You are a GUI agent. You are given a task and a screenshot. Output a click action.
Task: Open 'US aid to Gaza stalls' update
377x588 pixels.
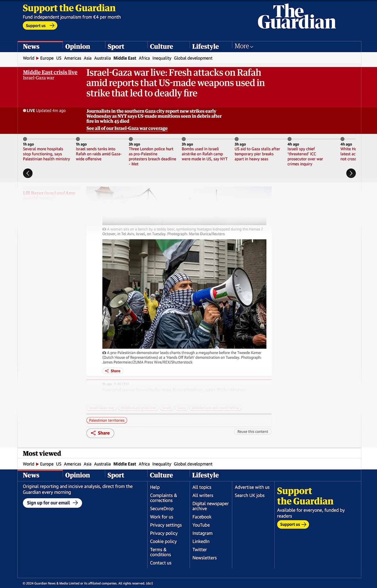tap(257, 154)
